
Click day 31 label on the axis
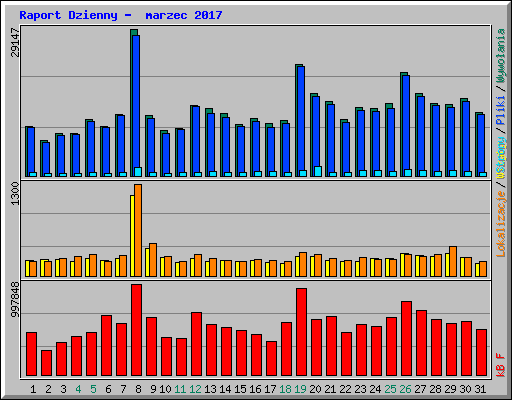tap(480, 389)
